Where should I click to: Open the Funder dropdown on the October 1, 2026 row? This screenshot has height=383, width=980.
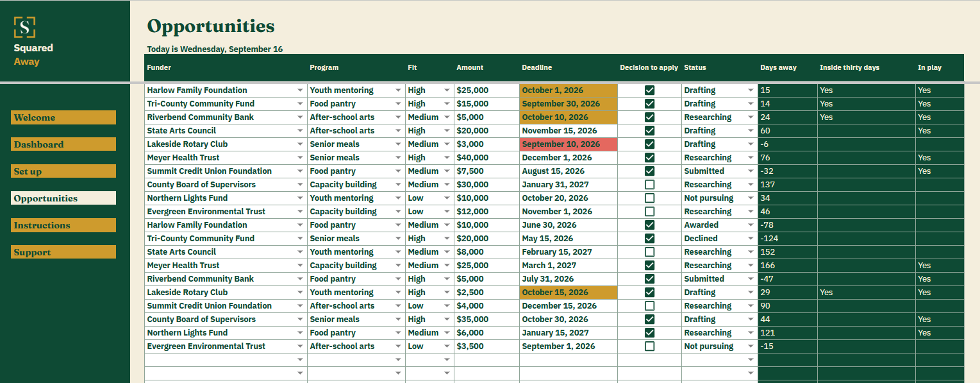click(x=300, y=90)
